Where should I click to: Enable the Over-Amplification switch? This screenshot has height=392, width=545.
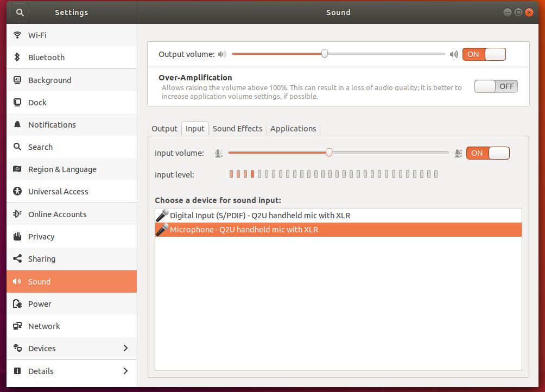[496, 86]
